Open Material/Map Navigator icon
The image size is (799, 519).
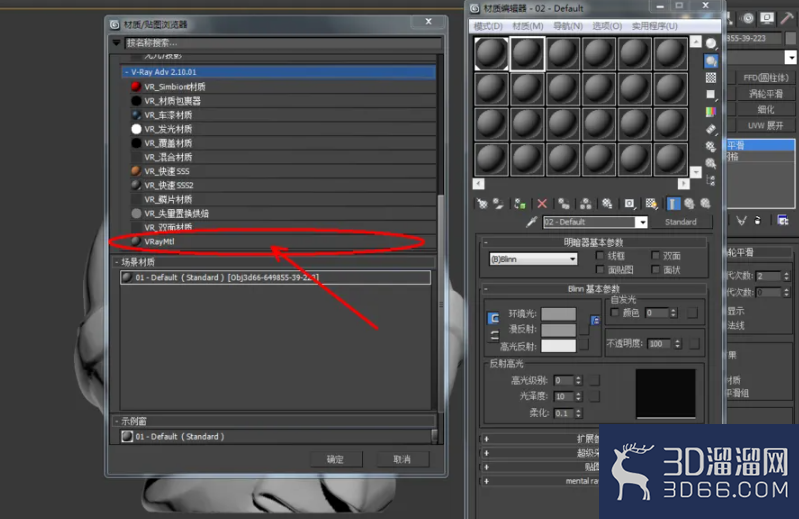[711, 180]
